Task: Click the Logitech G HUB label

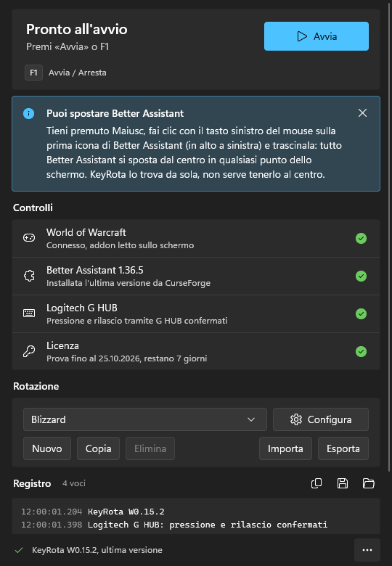Action: (82, 308)
